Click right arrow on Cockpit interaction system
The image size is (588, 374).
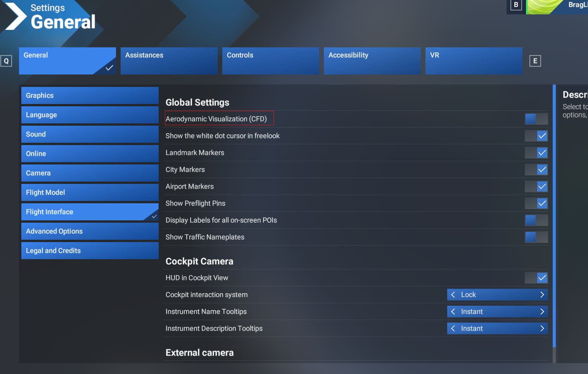[542, 295]
